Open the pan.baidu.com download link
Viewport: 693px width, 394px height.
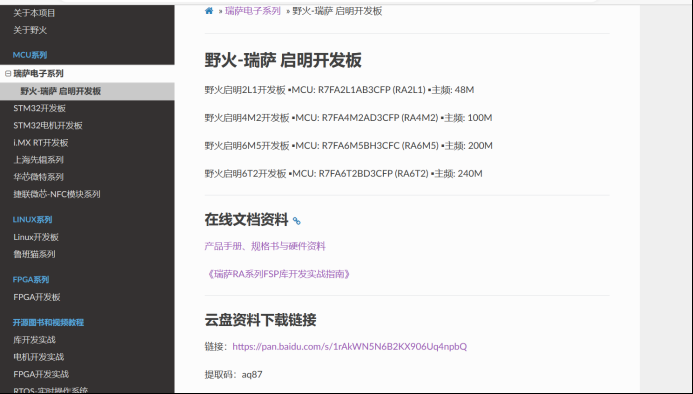(x=350, y=346)
